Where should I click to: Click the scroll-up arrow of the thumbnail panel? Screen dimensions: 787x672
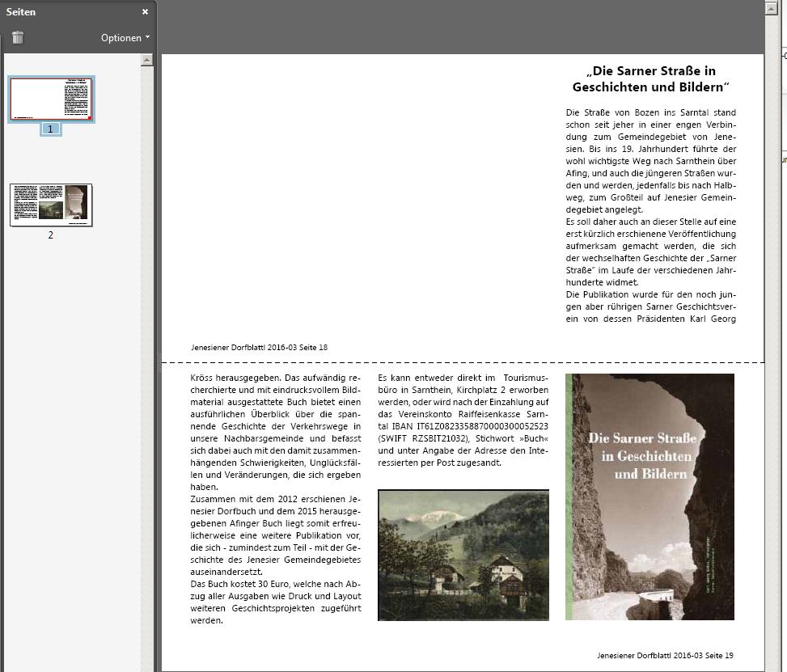[146, 58]
